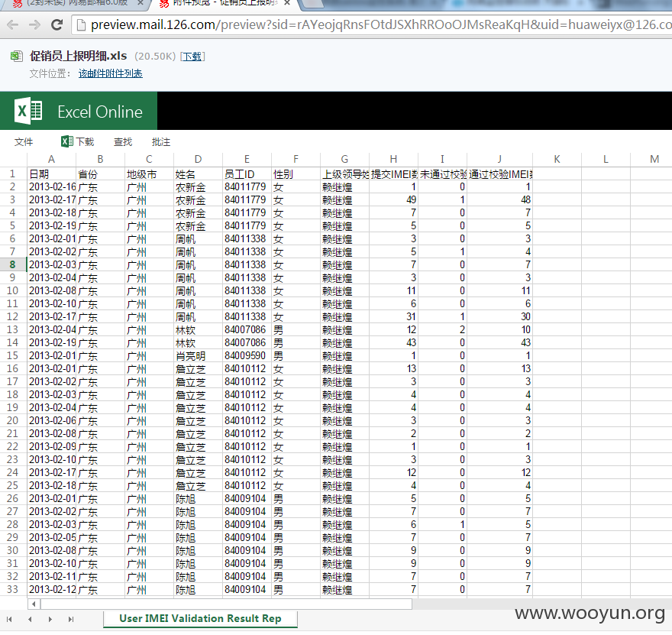This screenshot has height=635, width=672.
Task: Click the 上级领导 header cell in column G
Action: pyautogui.click(x=344, y=174)
